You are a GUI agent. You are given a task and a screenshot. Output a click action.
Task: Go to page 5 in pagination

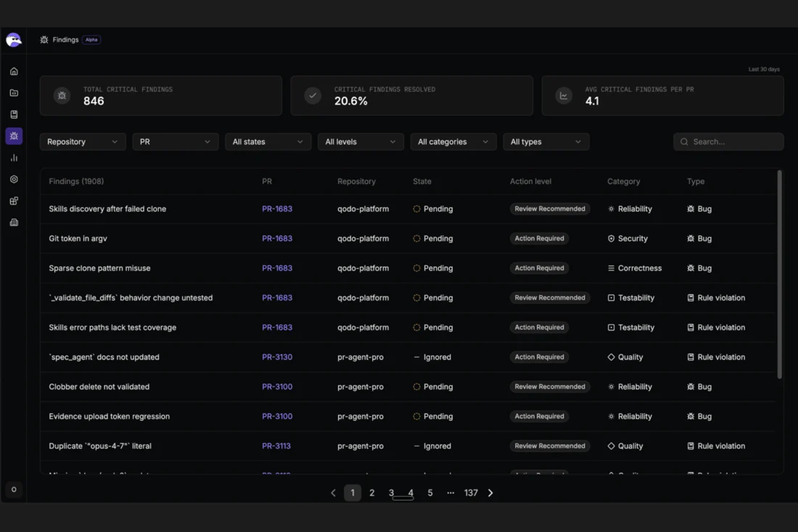pyautogui.click(x=430, y=493)
